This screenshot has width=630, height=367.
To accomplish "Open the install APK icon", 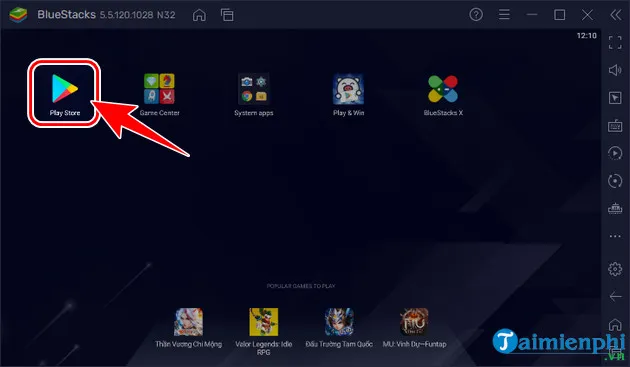I will [615, 209].
